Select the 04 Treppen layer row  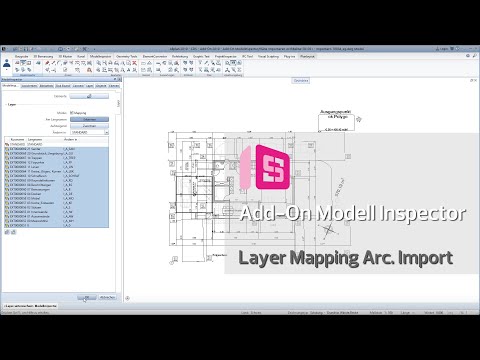pos(56,158)
